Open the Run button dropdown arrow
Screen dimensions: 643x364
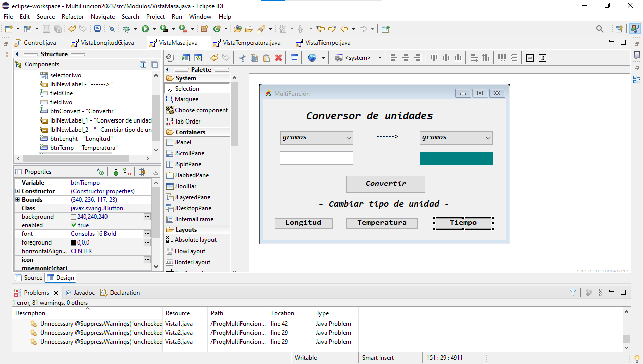(154, 29)
